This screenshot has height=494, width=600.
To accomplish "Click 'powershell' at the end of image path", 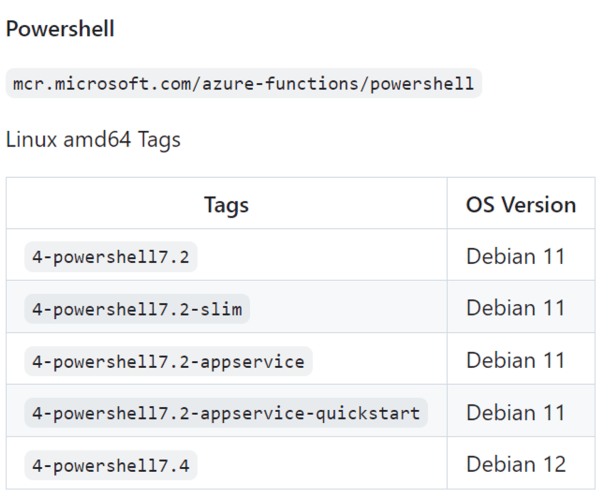I will point(420,83).
